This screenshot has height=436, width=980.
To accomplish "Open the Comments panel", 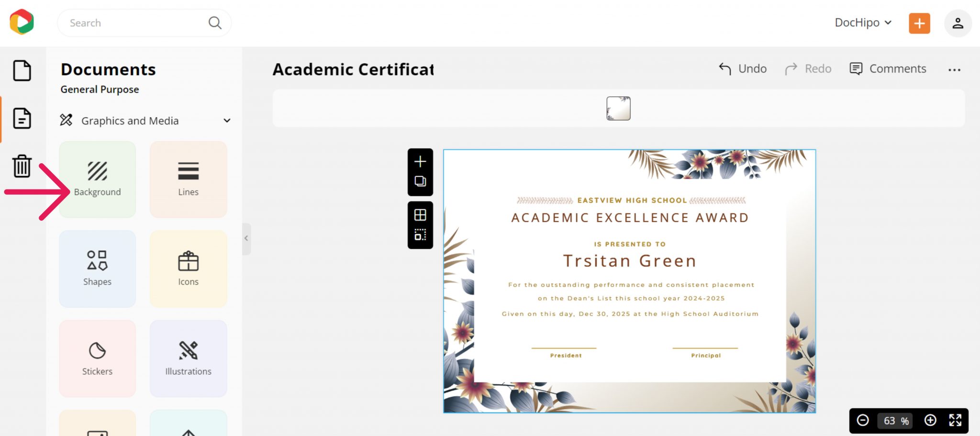I will (888, 68).
